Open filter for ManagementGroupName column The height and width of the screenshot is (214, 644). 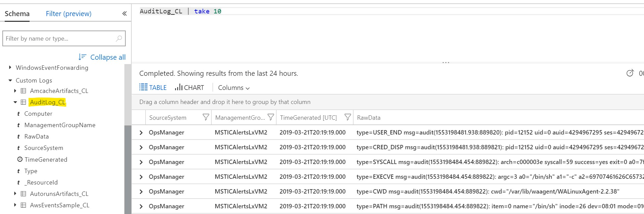[x=271, y=117]
